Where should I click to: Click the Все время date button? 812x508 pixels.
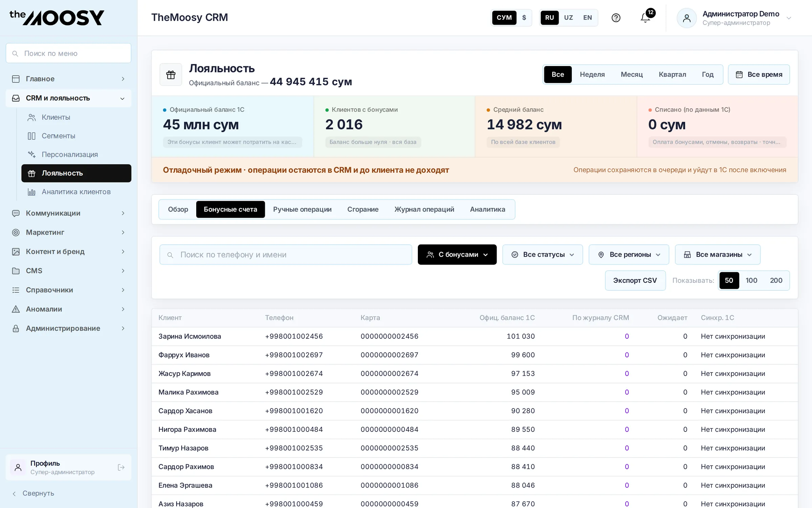click(759, 75)
